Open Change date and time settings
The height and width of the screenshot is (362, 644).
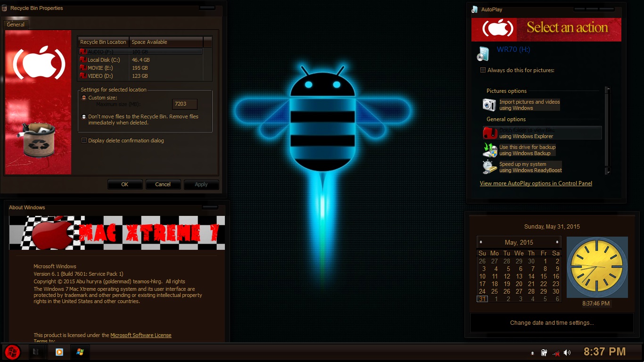pyautogui.click(x=552, y=323)
